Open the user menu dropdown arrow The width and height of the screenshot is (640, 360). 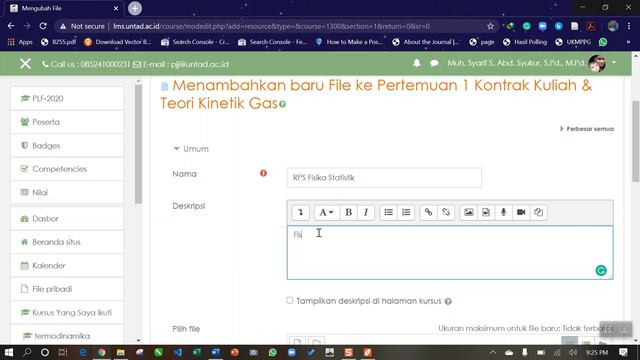[x=613, y=63]
